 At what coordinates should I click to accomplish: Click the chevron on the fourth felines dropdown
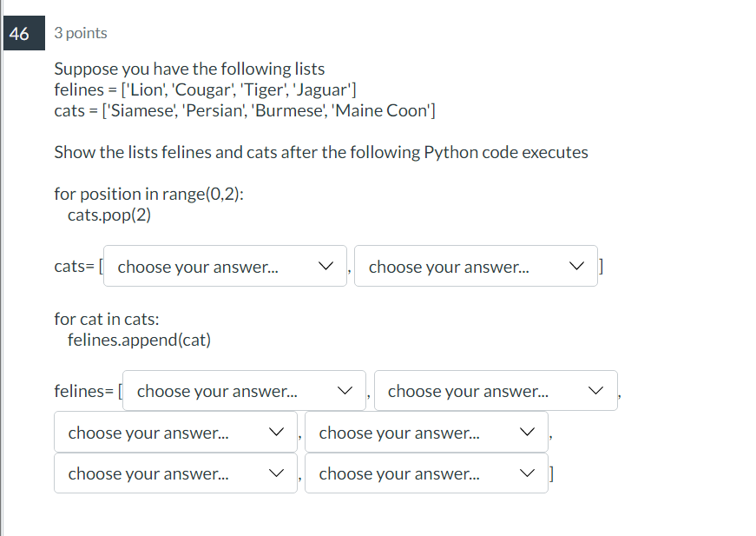(528, 432)
